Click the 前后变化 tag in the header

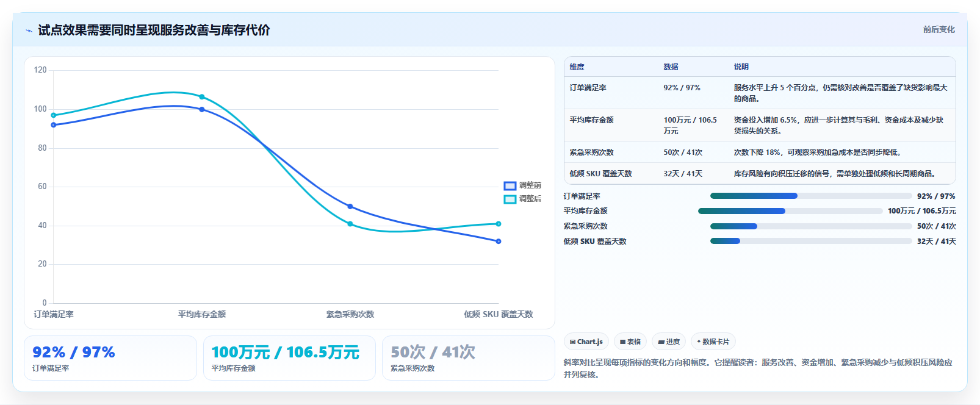[x=939, y=29]
